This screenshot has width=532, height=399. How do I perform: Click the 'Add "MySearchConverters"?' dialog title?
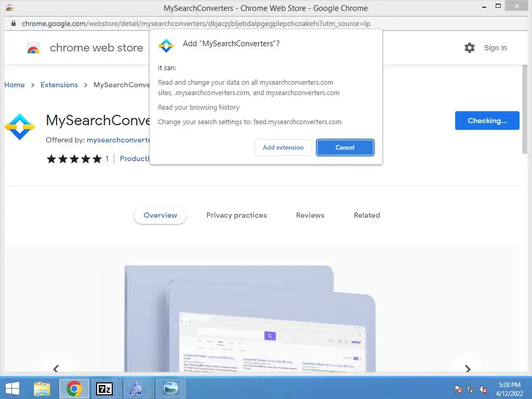(x=231, y=44)
